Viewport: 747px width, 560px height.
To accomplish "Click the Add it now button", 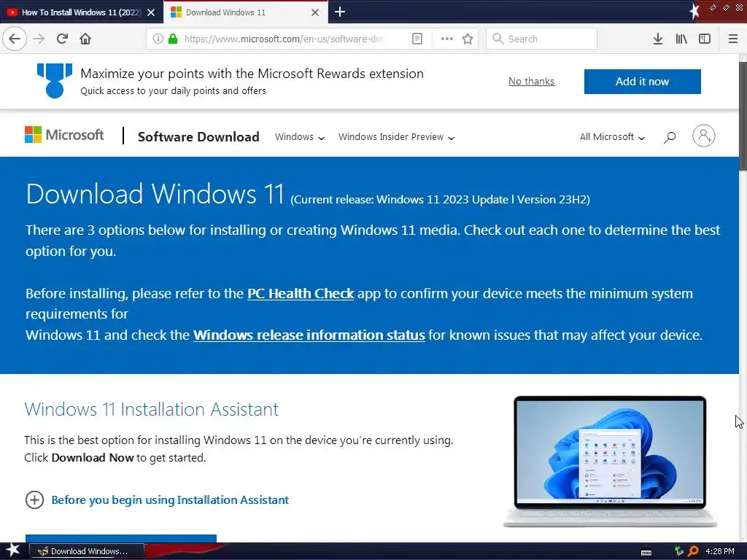I will coord(642,82).
